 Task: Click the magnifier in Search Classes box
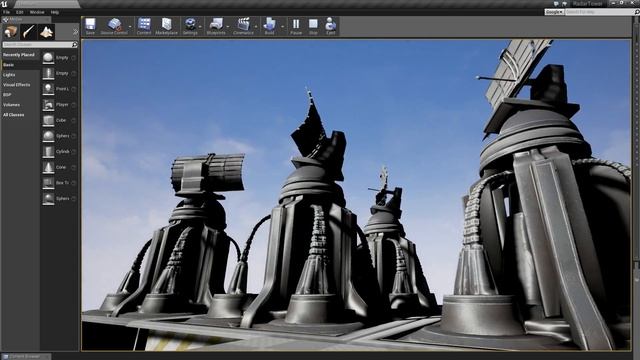74,44
